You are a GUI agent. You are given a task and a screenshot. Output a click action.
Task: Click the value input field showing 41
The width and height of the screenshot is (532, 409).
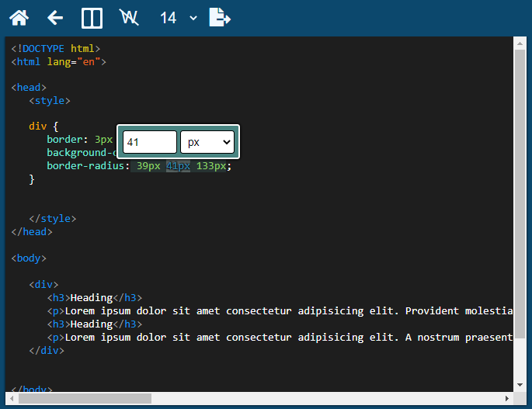click(x=150, y=142)
